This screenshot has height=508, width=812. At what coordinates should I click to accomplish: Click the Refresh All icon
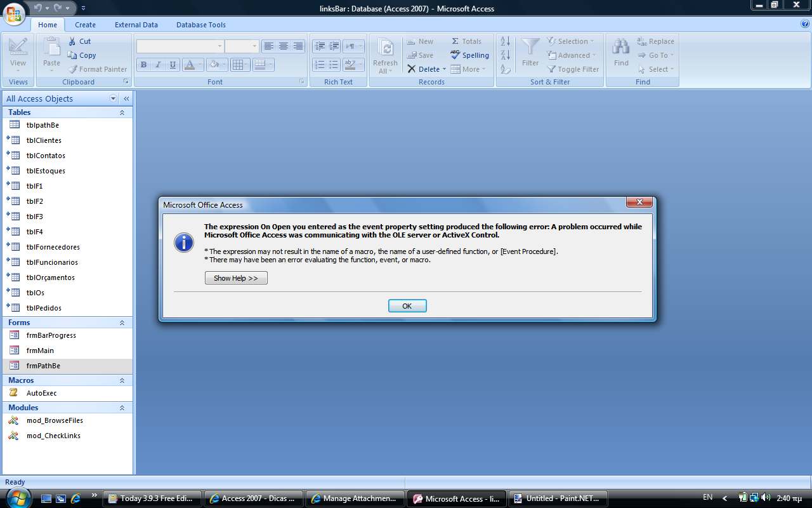click(385, 48)
